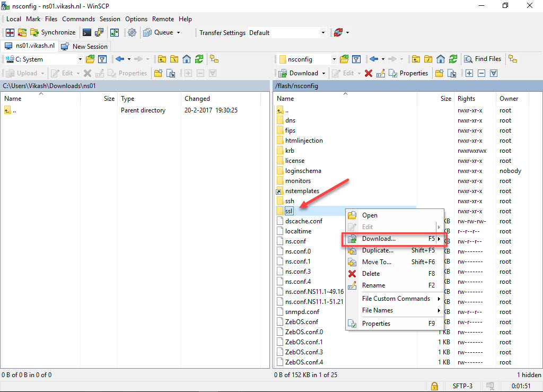Open the Remote menu

[163, 19]
